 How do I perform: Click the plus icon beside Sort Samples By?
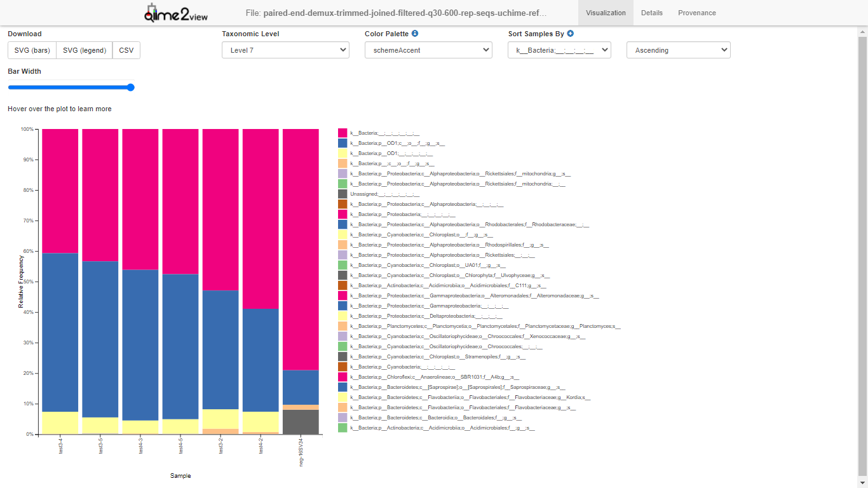point(570,34)
